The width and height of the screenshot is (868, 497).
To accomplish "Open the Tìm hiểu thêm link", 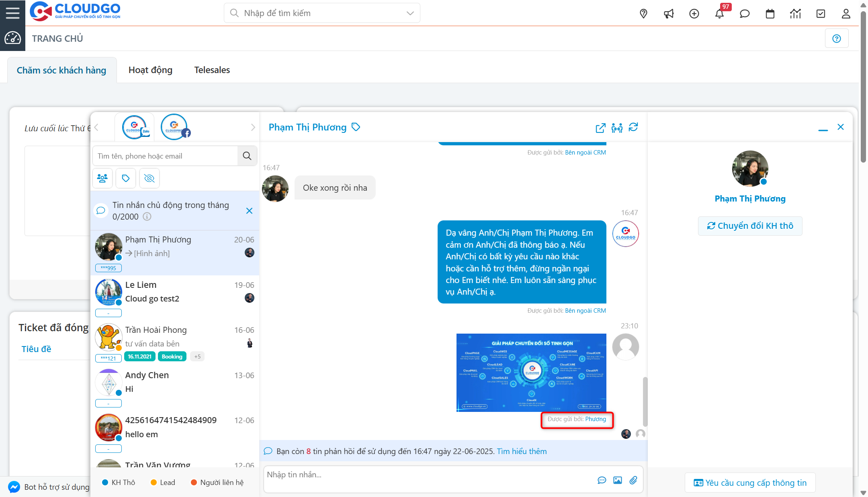I will (x=521, y=451).
